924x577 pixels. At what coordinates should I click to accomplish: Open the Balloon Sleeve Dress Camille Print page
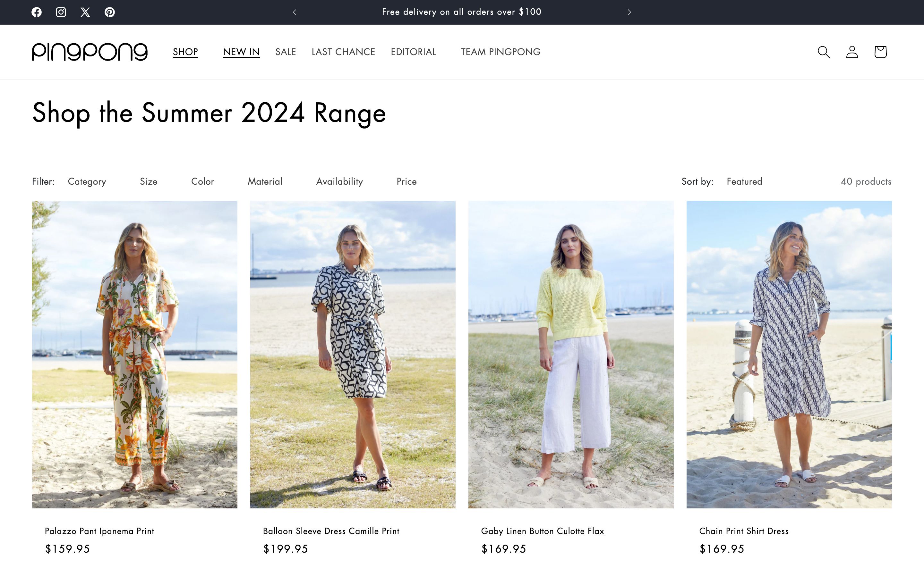pyautogui.click(x=331, y=531)
